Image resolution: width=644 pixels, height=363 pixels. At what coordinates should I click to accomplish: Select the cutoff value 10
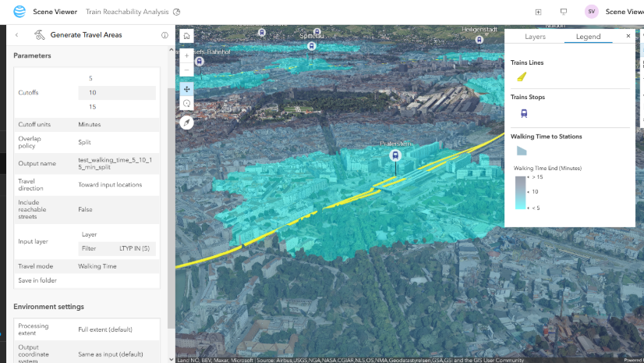[117, 92]
